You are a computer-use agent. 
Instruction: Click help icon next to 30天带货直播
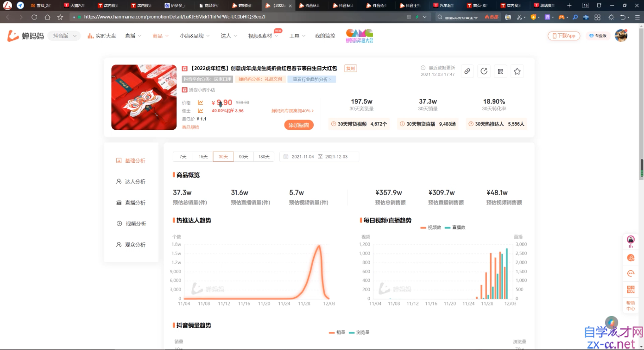[x=402, y=124]
